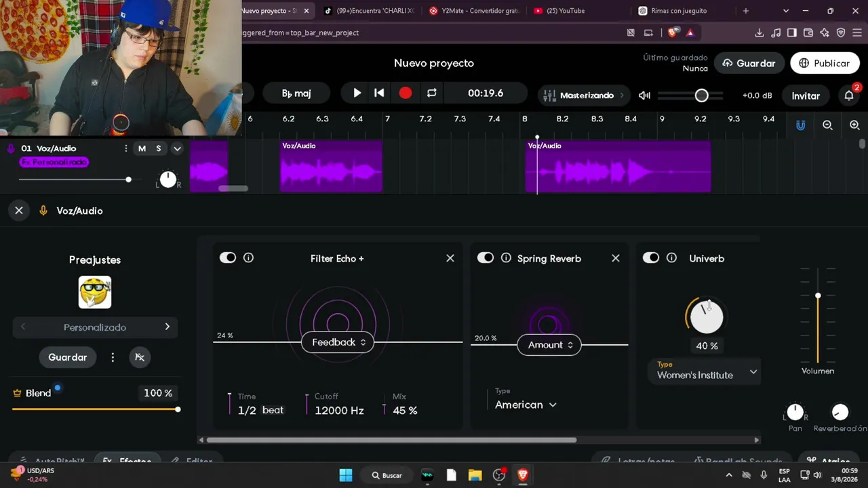Click the bypass effects Fx icon

[140, 357]
